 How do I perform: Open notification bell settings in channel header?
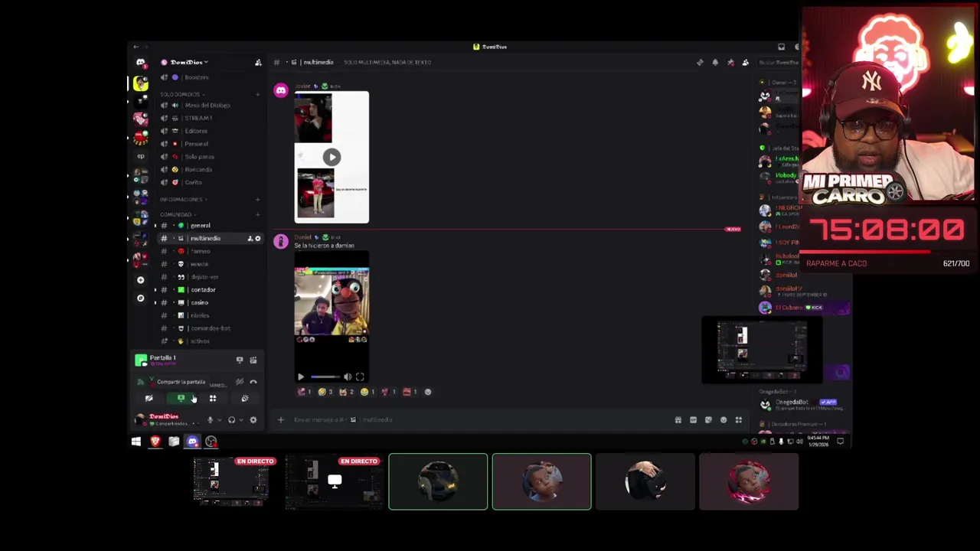click(715, 63)
